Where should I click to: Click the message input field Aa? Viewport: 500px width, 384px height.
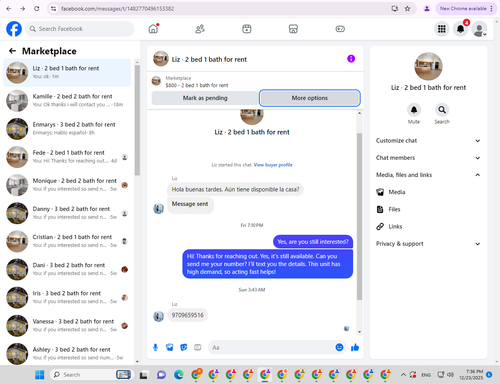tap(272, 348)
